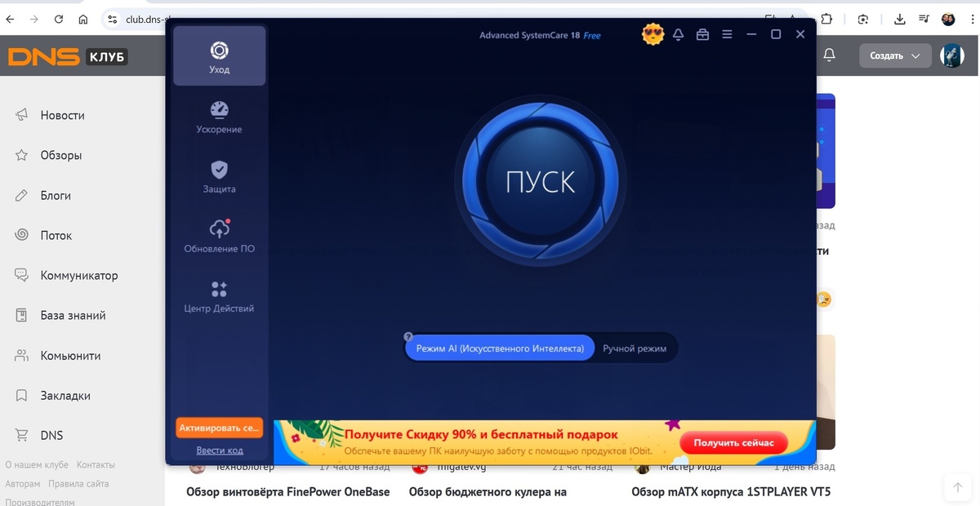Screen dimensions: 980x506
Task: Open the Защита section
Action: pos(219,177)
